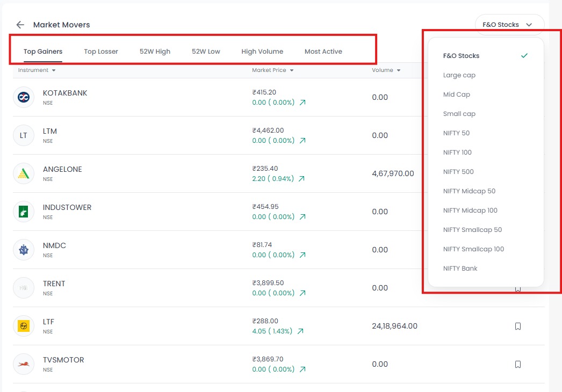Sort by the Market Price column arrow
This screenshot has width=562, height=392.
point(292,70)
